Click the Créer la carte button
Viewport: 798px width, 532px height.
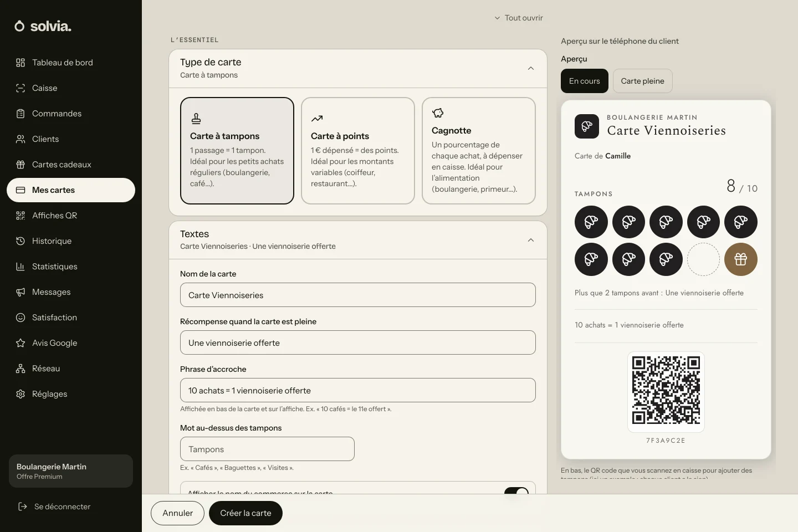pyautogui.click(x=245, y=513)
